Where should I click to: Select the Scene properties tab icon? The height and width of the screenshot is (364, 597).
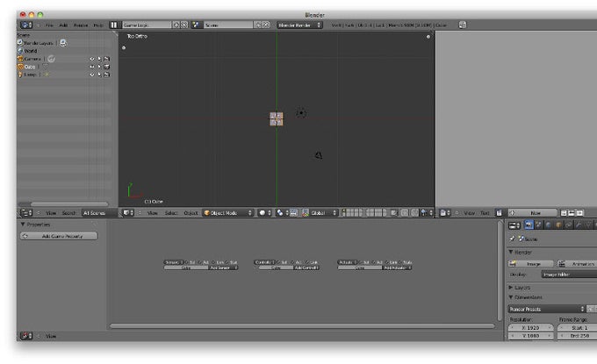(x=539, y=225)
